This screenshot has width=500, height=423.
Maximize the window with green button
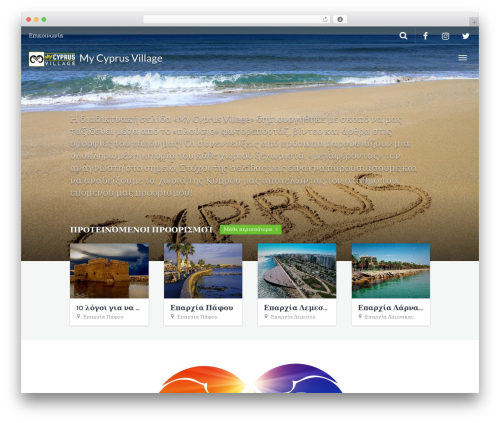(x=44, y=19)
